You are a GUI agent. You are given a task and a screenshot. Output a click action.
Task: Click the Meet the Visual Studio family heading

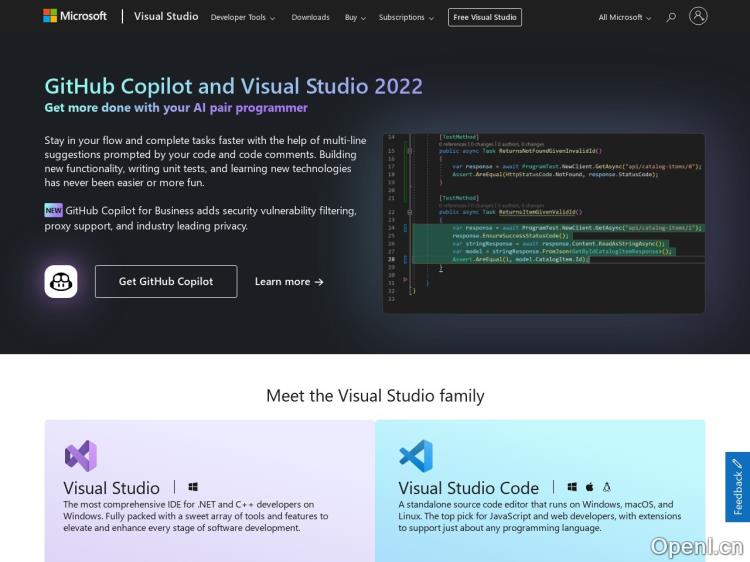(x=375, y=396)
